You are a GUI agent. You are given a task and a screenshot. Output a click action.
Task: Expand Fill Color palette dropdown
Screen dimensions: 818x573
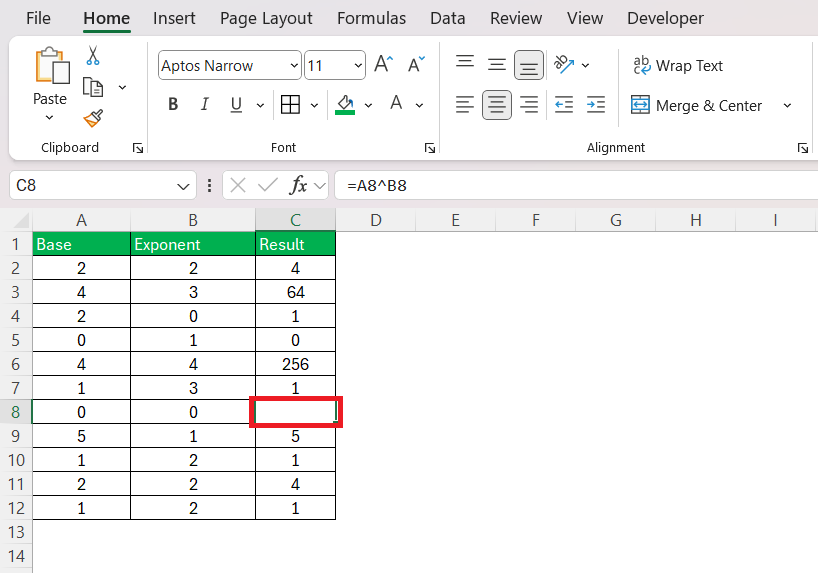[368, 105]
